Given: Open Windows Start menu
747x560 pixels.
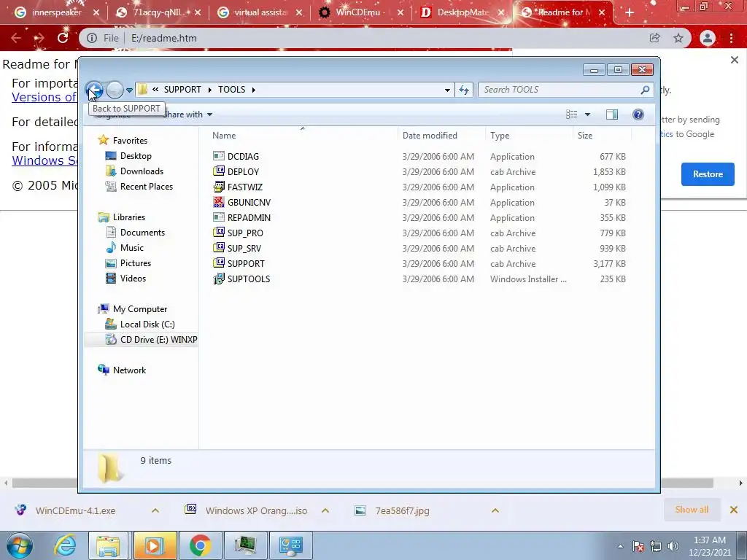Looking at the screenshot, I should [x=19, y=545].
